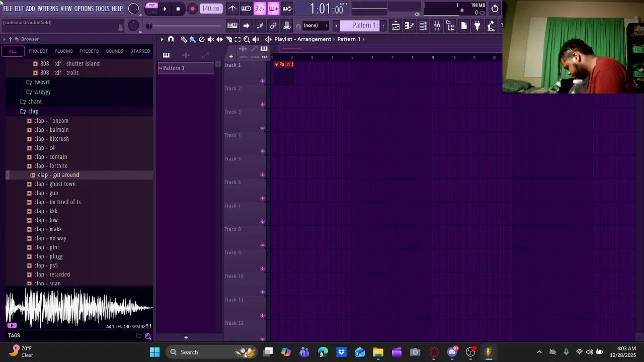
Task: Toggle loop recording button
Action: click(x=287, y=9)
